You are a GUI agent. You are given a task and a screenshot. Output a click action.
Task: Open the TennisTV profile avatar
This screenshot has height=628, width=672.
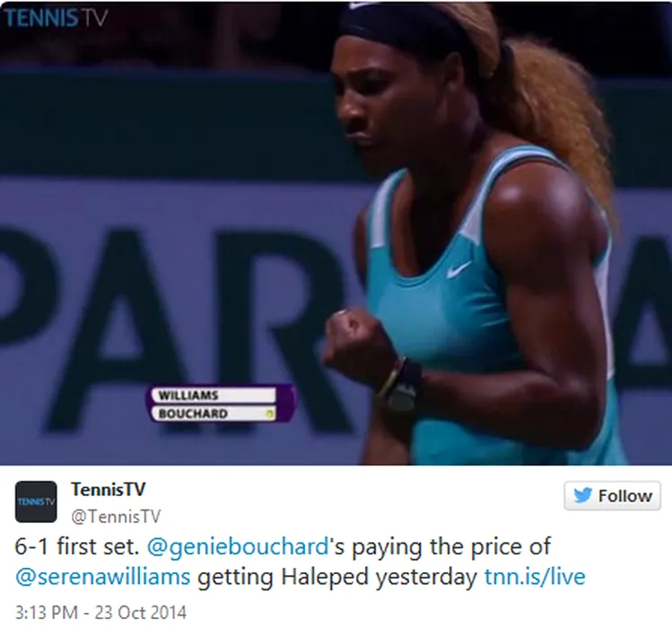(x=36, y=502)
